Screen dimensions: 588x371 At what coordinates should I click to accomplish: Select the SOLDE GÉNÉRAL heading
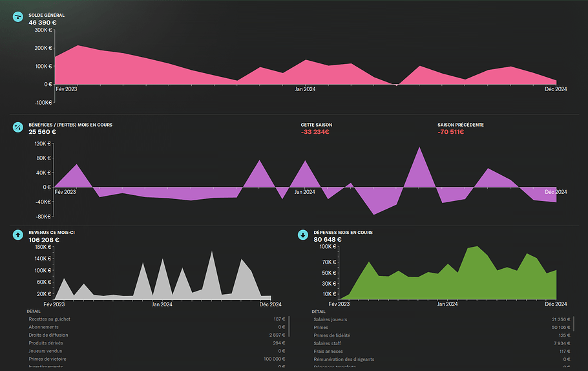click(x=47, y=16)
